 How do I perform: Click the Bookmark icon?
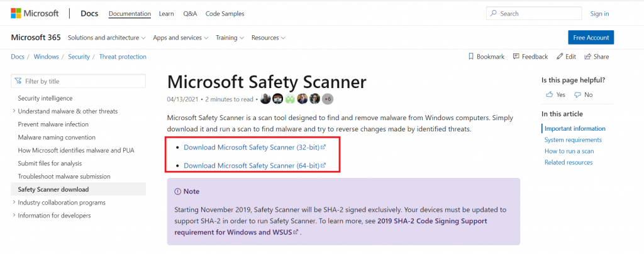tap(471, 57)
